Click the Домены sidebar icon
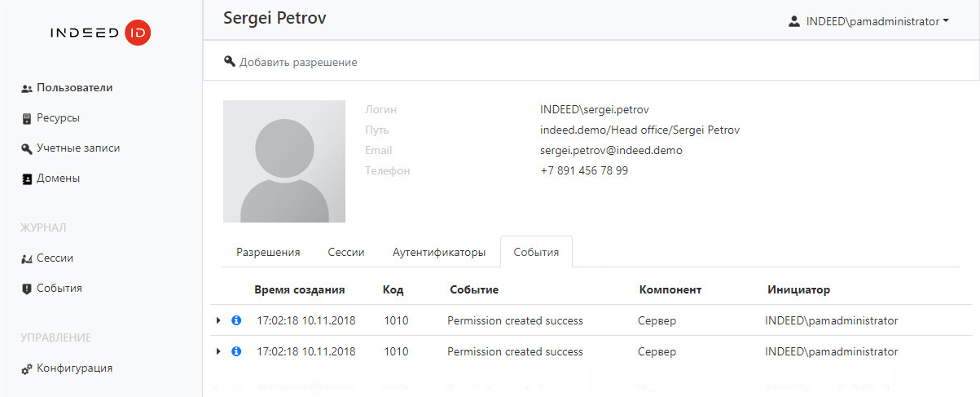Screen dimensions: 980x397 pos(27,179)
